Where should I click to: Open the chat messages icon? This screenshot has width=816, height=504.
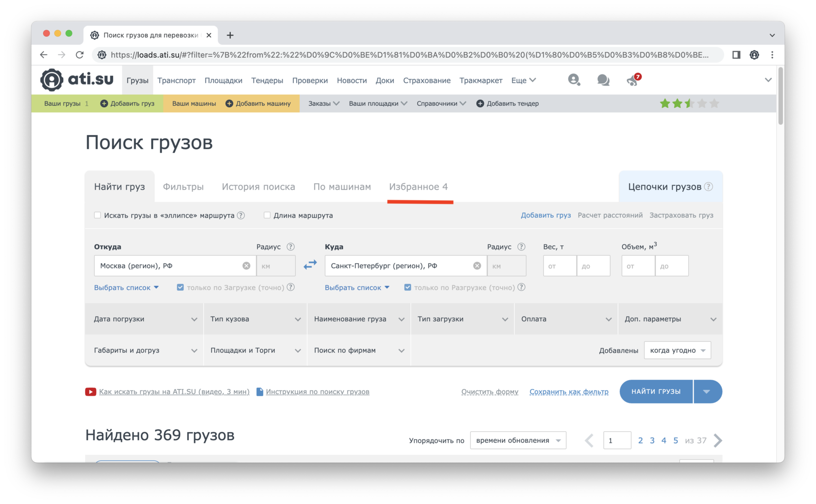603,80
